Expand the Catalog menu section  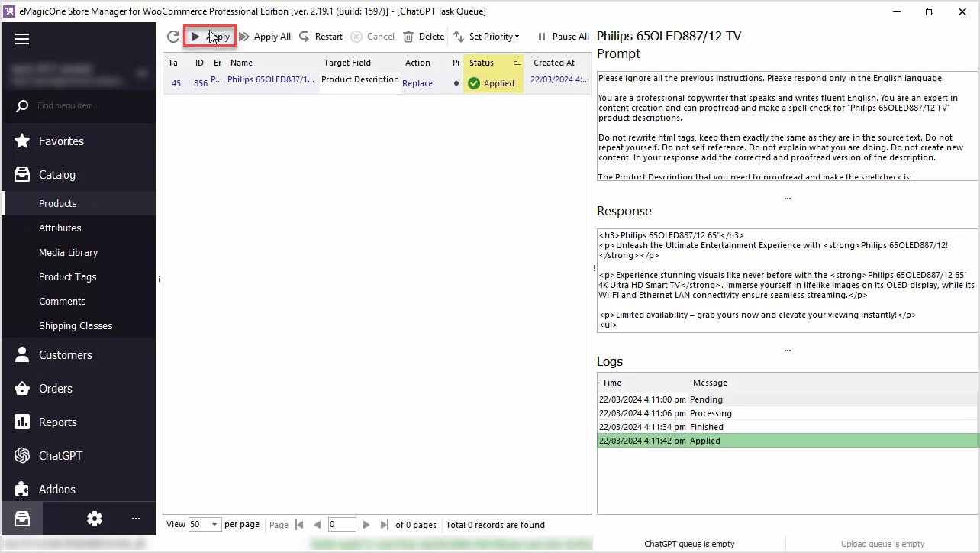[57, 175]
